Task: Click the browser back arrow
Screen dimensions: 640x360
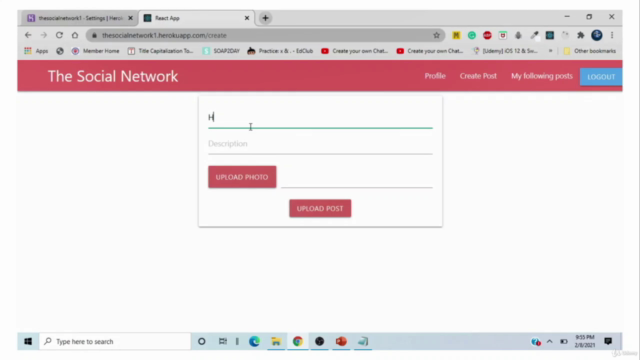Action: pyautogui.click(x=28, y=35)
